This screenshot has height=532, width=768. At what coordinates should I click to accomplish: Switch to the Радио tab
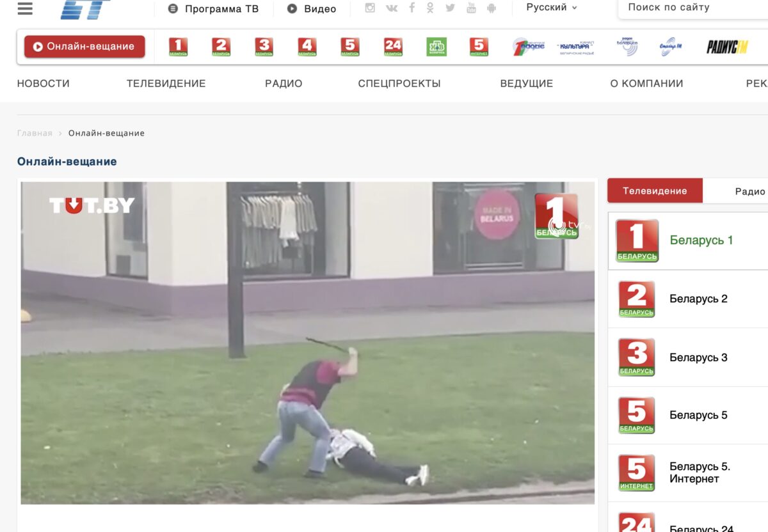(750, 191)
